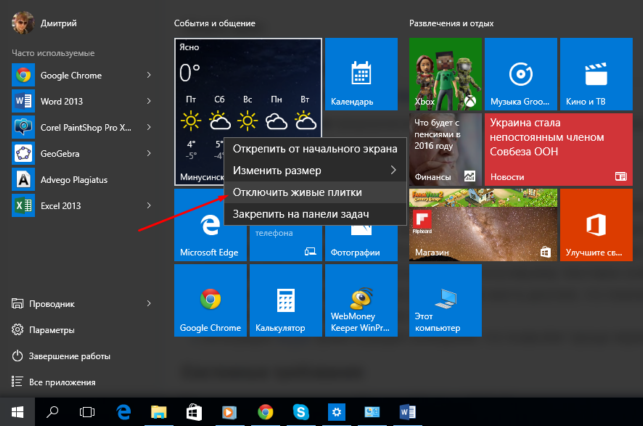
Task: Open the Этот компьютер tile
Action: (445, 301)
